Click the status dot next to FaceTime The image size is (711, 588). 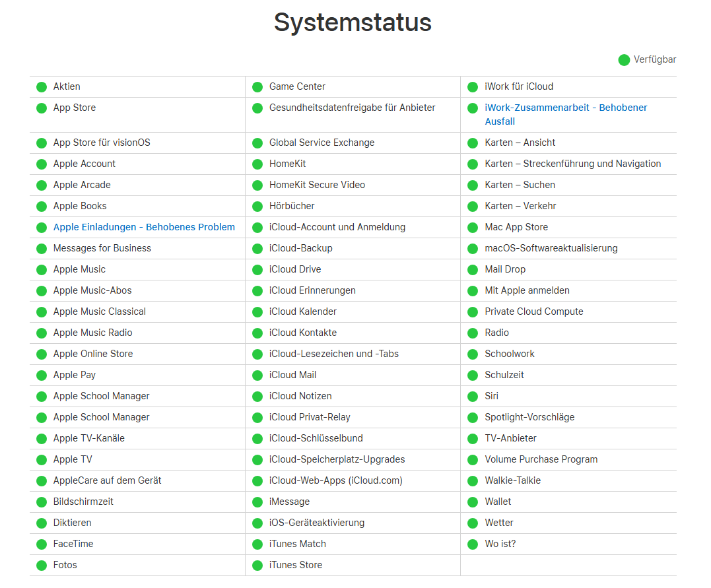click(42, 544)
